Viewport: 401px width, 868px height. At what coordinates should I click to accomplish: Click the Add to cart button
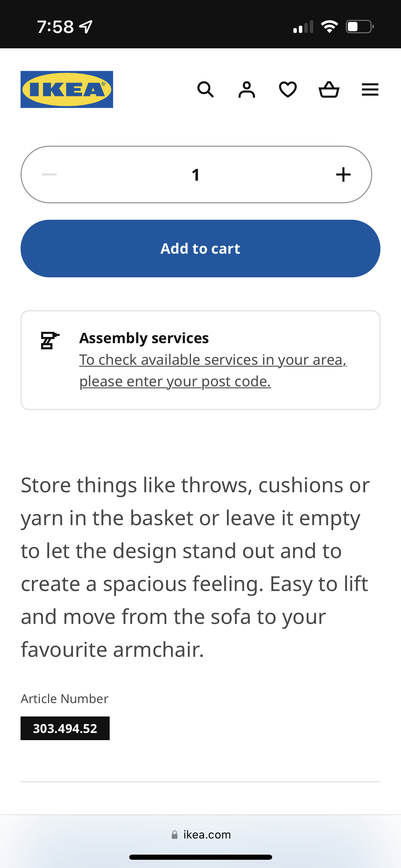[x=200, y=249]
